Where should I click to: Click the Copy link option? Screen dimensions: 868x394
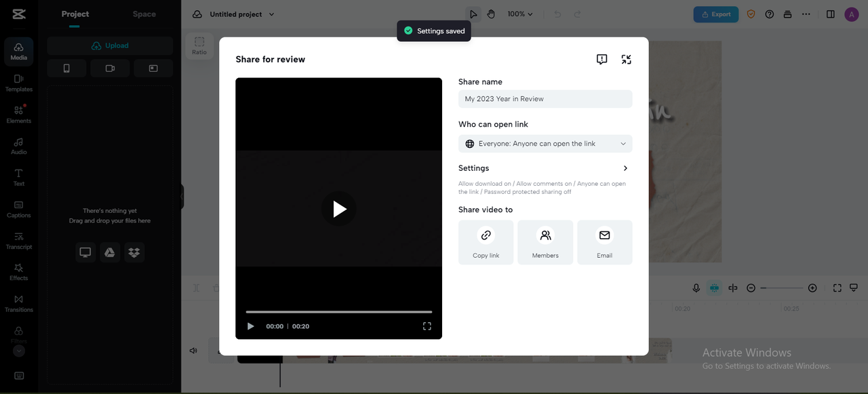[x=486, y=242]
